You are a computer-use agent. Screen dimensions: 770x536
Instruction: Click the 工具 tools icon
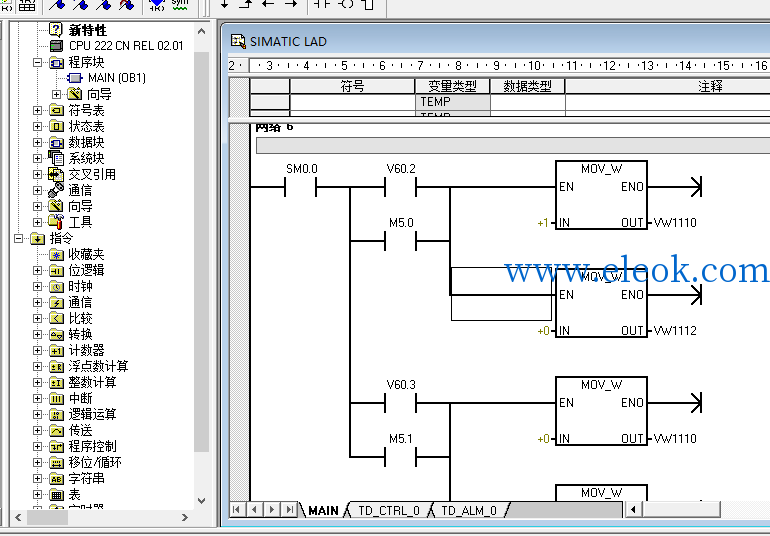56,222
